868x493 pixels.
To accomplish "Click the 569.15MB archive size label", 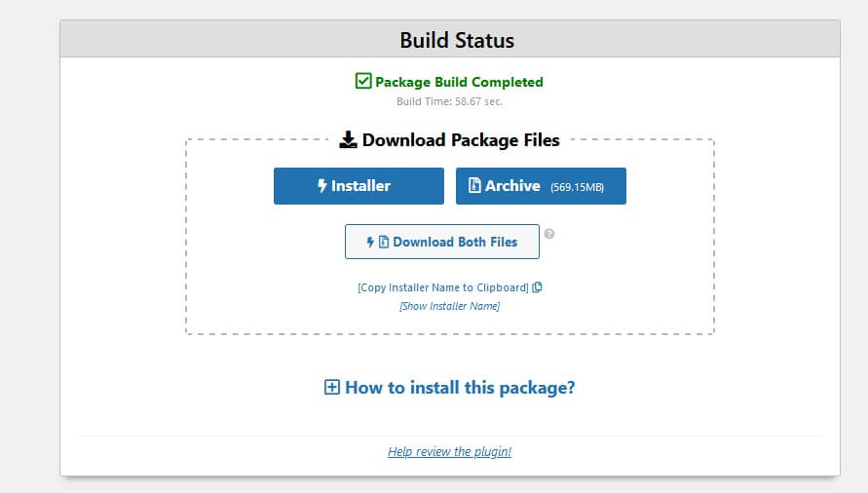I will click(x=577, y=187).
